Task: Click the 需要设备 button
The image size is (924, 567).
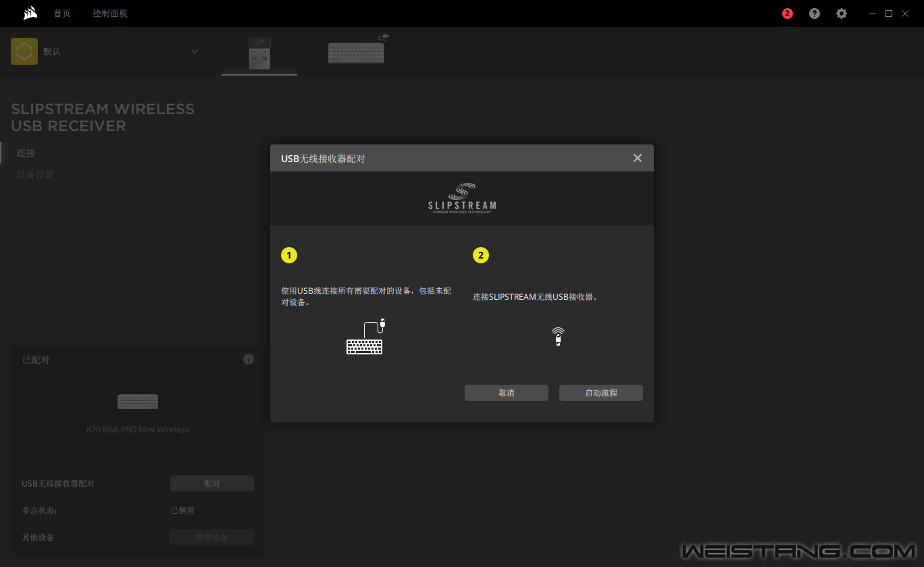Action: tap(212, 537)
